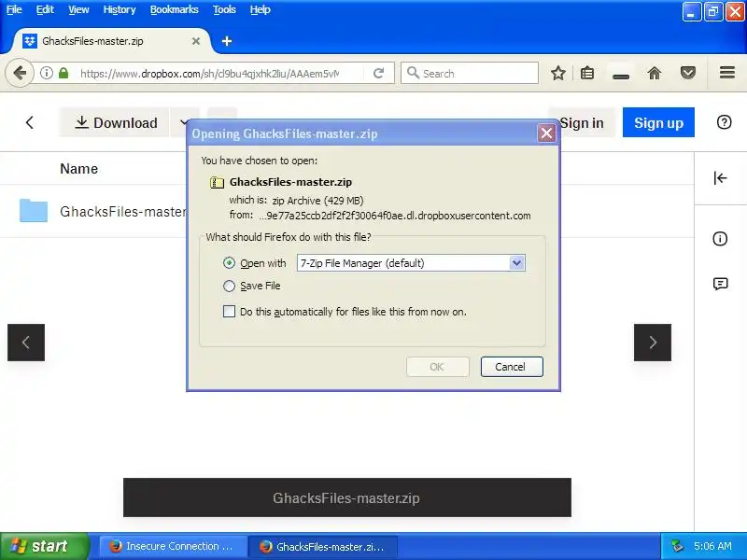This screenshot has height=560, width=747.
Task: Click the Dropbox back chevron beside Download
Action: pyautogui.click(x=30, y=123)
